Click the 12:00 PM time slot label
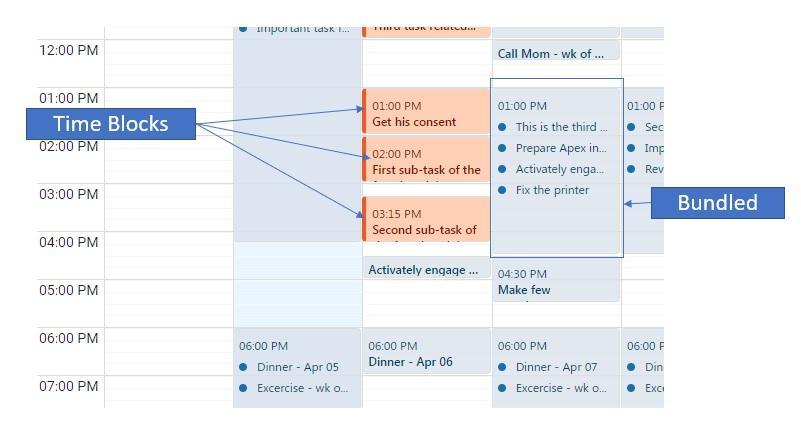Screen dimensions: 801x439 tap(68, 51)
